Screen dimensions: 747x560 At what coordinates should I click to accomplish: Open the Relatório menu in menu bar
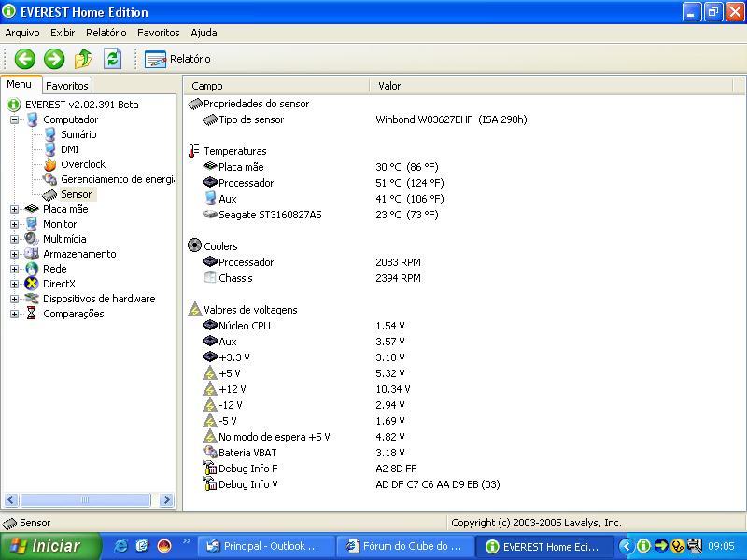[106, 33]
